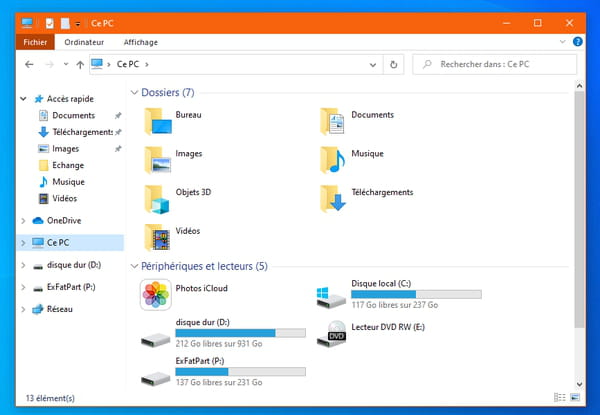Click the vertical scrollbar thumb

(579, 209)
